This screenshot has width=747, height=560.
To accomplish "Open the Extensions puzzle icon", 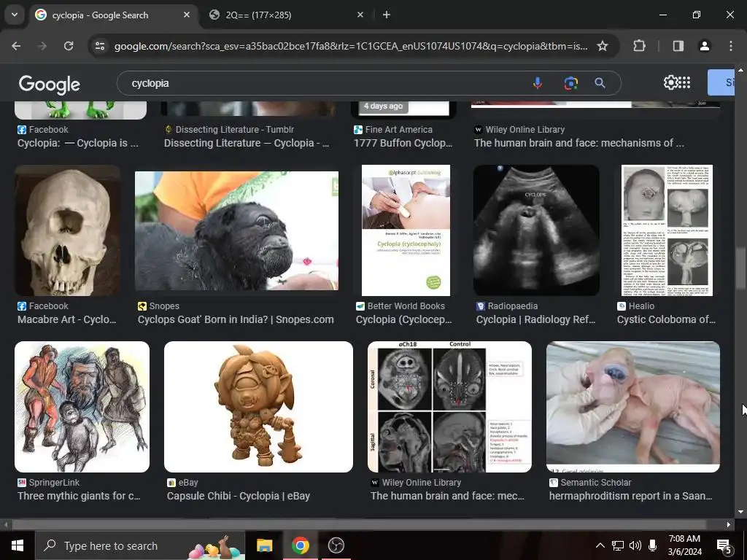I will coord(639,46).
